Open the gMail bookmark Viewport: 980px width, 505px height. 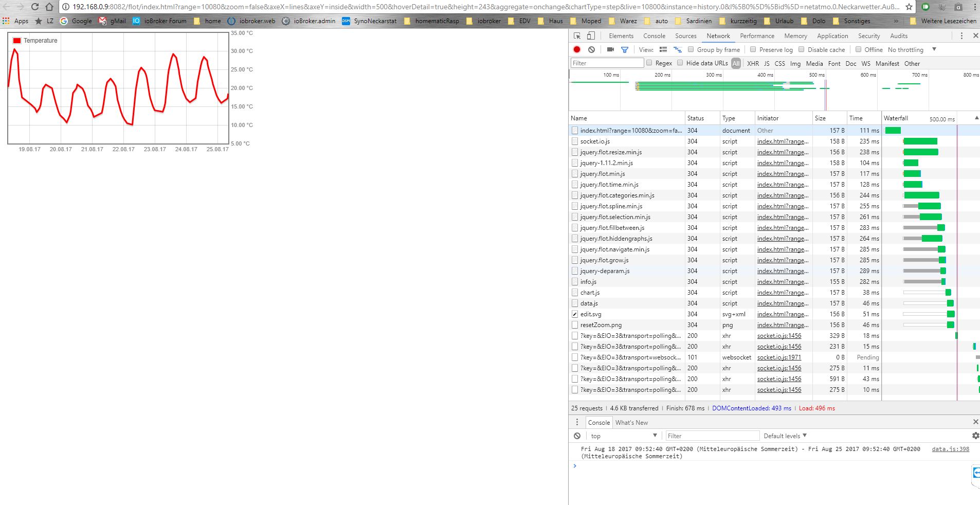pyautogui.click(x=112, y=21)
